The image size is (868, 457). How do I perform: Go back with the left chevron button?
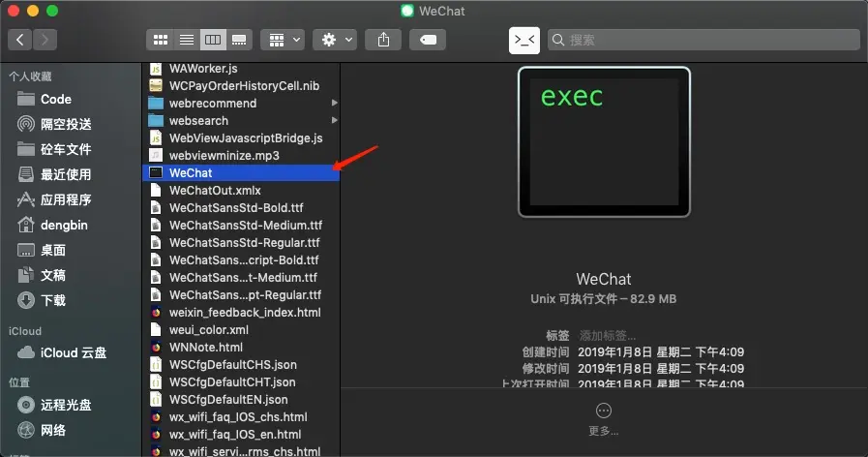tap(20, 40)
